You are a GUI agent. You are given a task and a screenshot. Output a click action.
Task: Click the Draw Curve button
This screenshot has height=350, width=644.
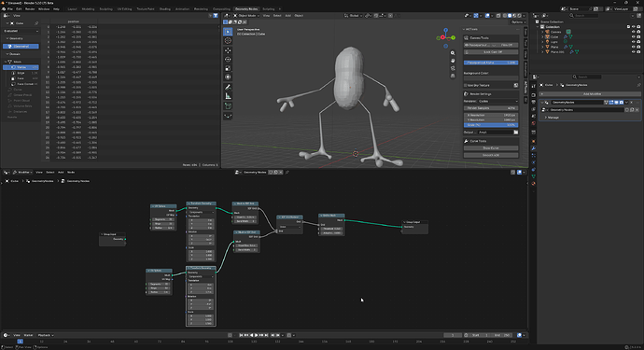[x=491, y=147]
